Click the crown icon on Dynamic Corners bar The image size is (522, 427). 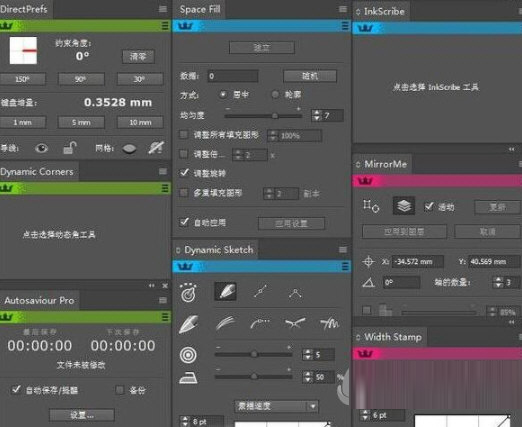[7, 188]
